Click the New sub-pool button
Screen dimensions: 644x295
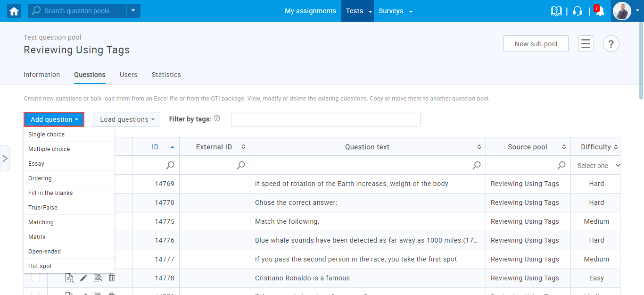click(x=536, y=44)
